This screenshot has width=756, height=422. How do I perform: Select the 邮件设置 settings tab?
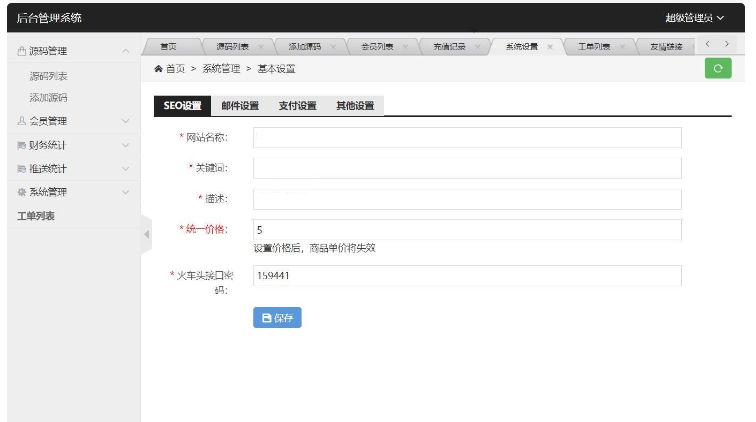pyautogui.click(x=240, y=106)
